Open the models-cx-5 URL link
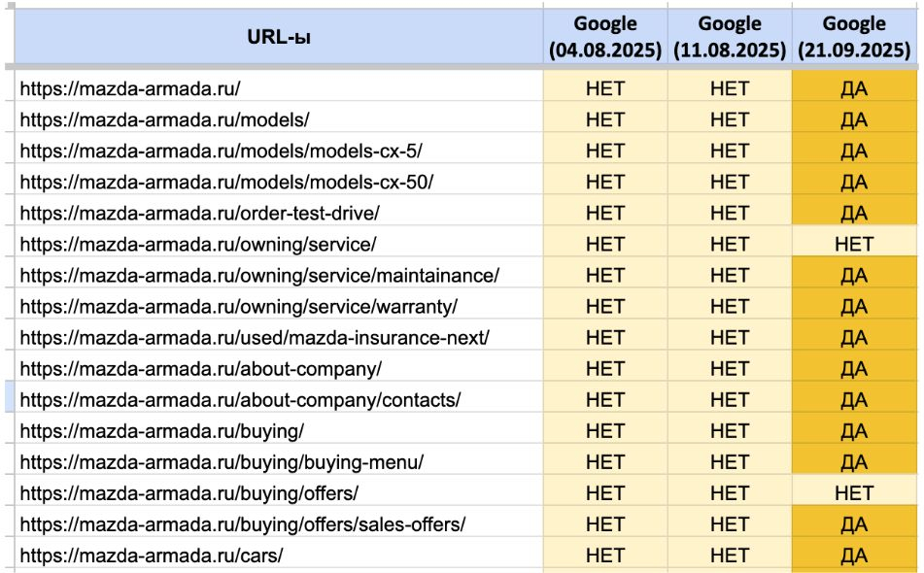This screenshot has height=573, width=924. pos(221,151)
